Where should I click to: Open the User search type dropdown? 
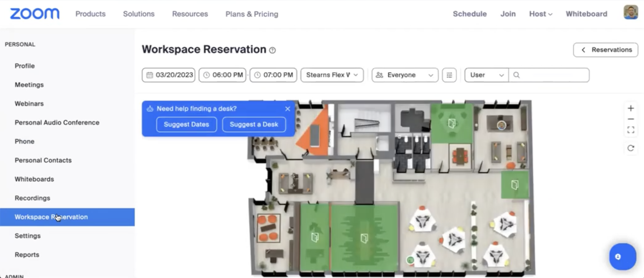pos(486,75)
